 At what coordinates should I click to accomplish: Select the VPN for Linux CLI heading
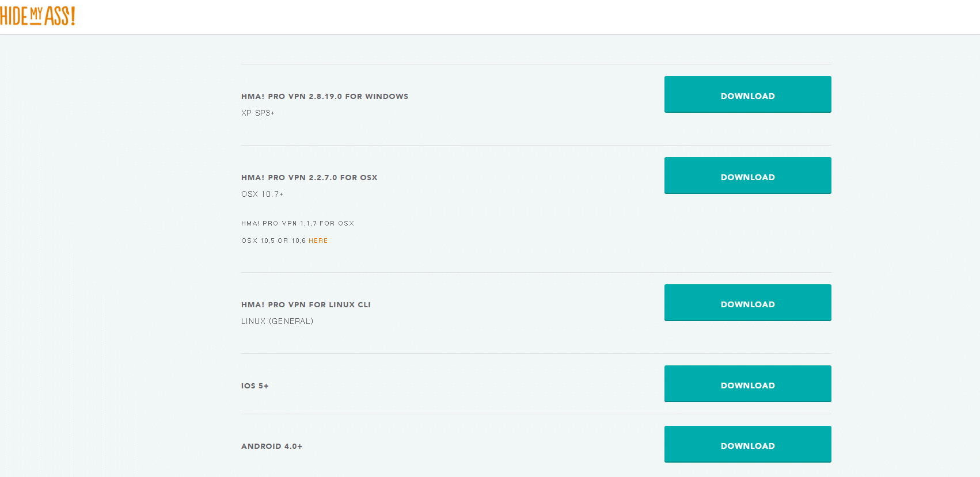tap(306, 304)
